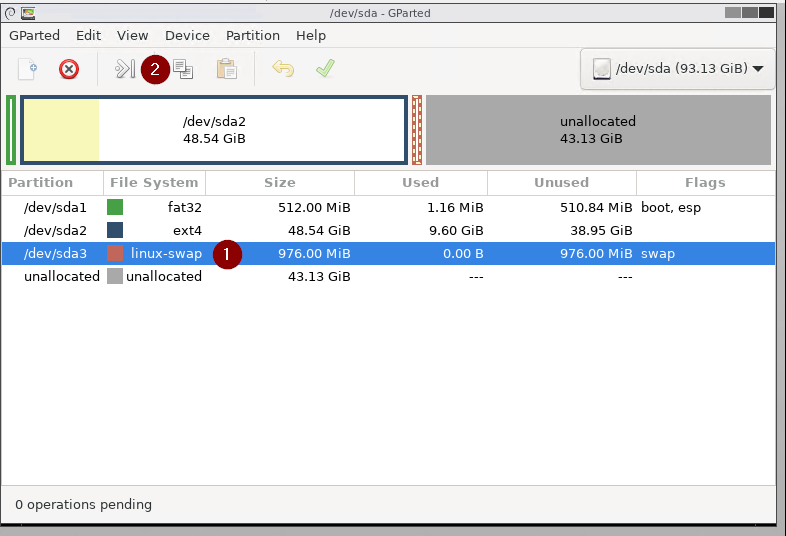Viewport: 786px width, 536px height.
Task: Sort by the Size column header
Action: point(280,183)
